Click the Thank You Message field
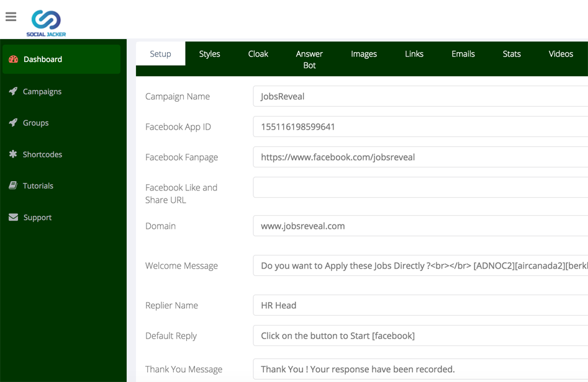Viewport: 588px width, 382px height. pyautogui.click(x=420, y=369)
